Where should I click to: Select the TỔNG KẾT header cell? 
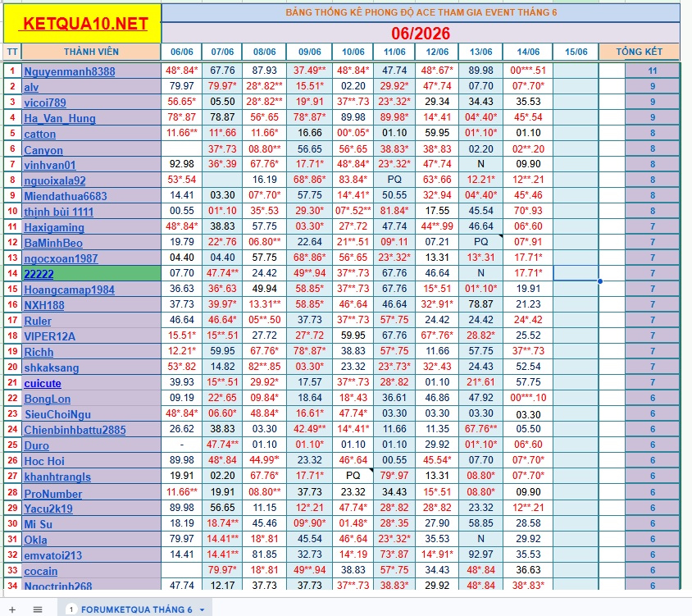coord(639,52)
